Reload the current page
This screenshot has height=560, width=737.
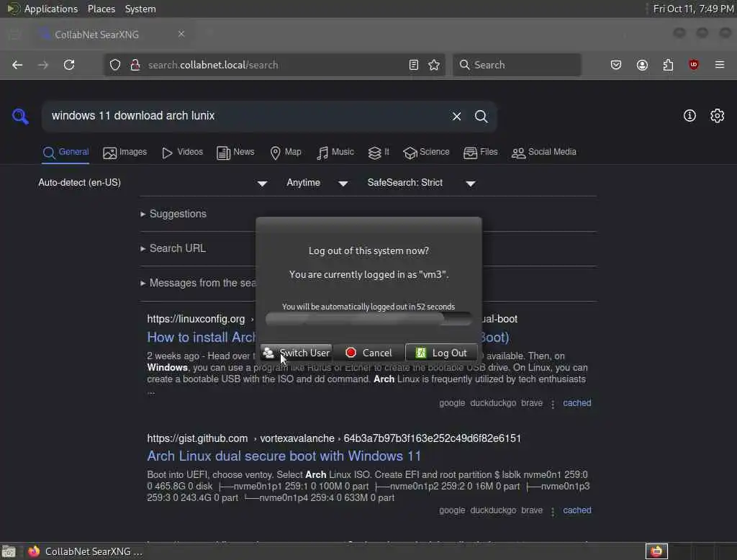click(x=69, y=65)
